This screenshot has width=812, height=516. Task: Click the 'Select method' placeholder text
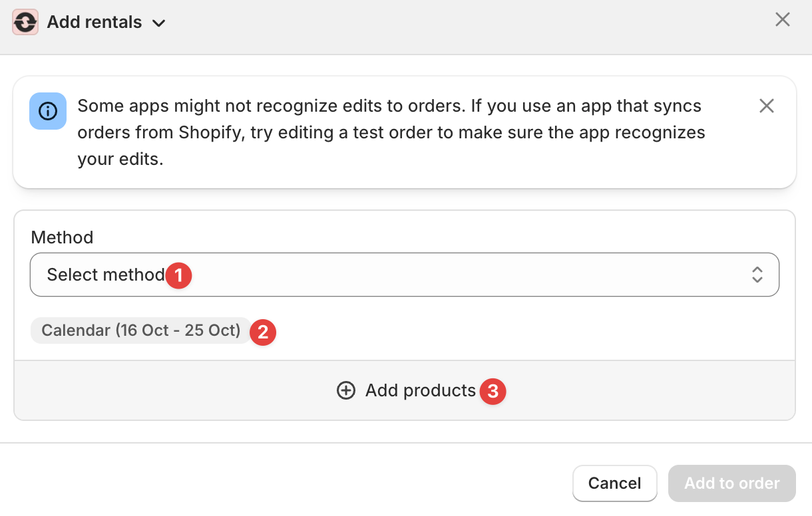point(105,275)
